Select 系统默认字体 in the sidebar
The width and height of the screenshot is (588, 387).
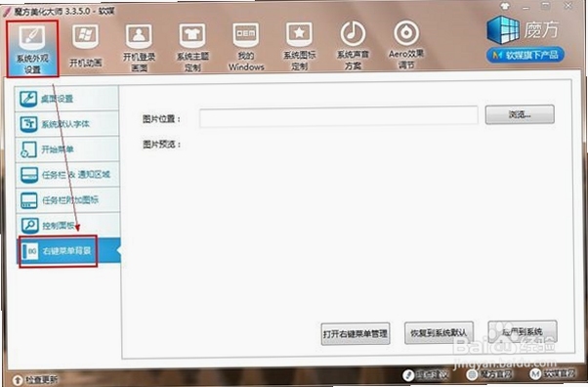[67, 123]
